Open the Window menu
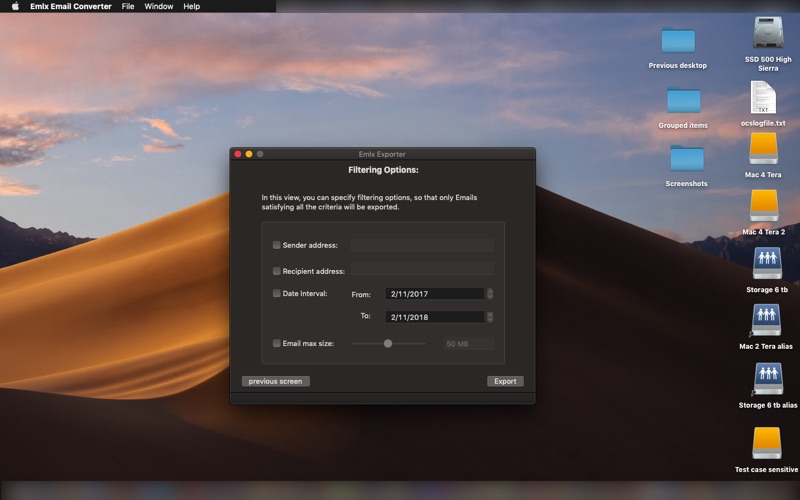This screenshot has width=800, height=500. click(x=159, y=6)
